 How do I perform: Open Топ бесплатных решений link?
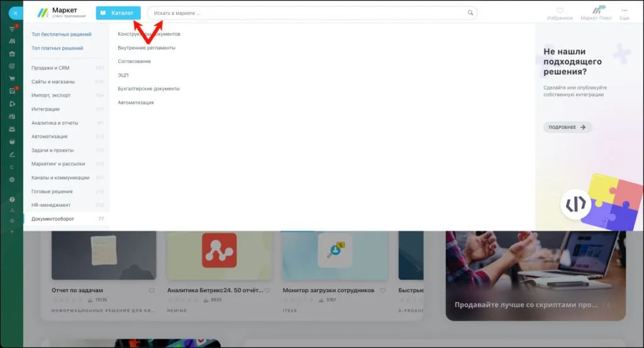(x=61, y=34)
